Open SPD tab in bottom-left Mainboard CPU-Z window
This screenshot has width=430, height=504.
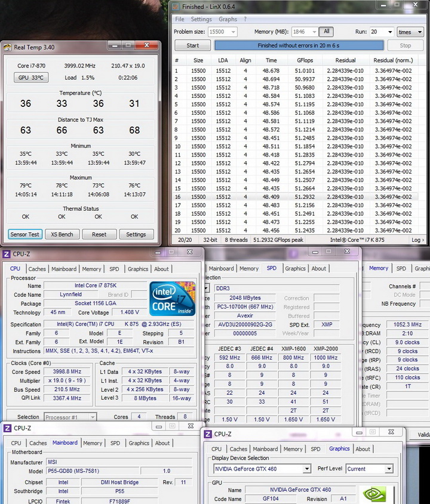(115, 443)
